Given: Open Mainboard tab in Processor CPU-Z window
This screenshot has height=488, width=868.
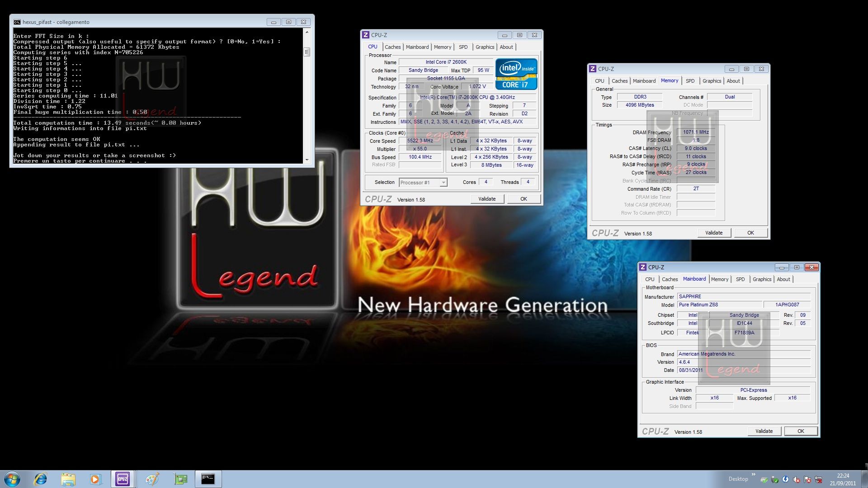Looking at the screenshot, I should [x=417, y=47].
